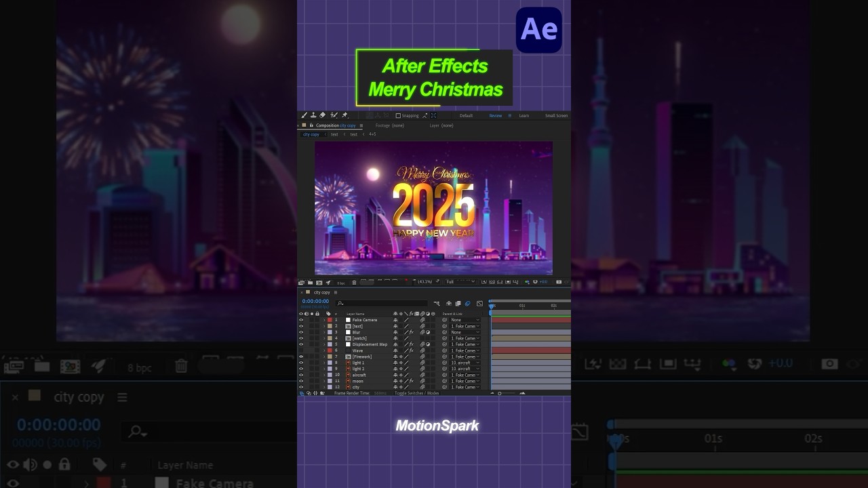Click the zoom-out mountain icon in timeline footer
868x488 pixels.
(492, 393)
